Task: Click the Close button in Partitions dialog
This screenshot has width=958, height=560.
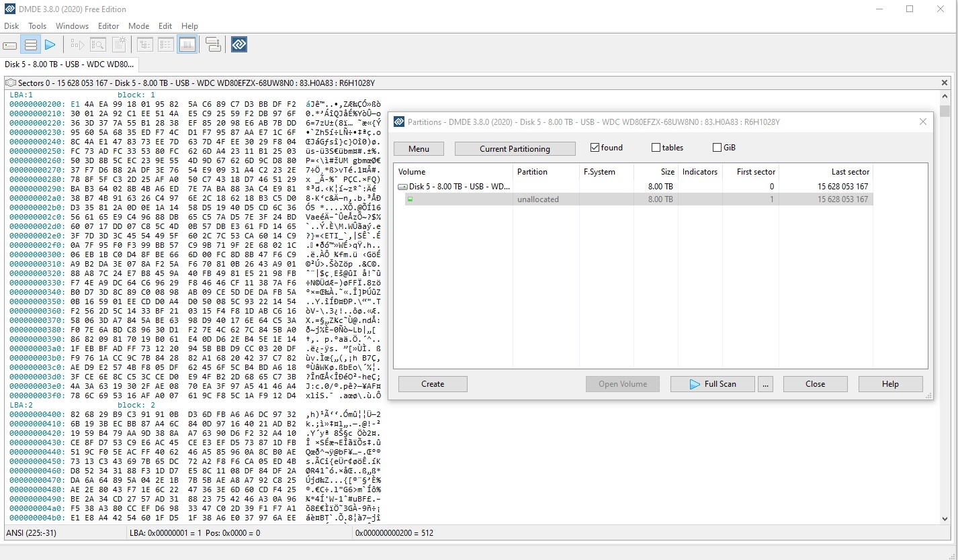Action: click(815, 384)
